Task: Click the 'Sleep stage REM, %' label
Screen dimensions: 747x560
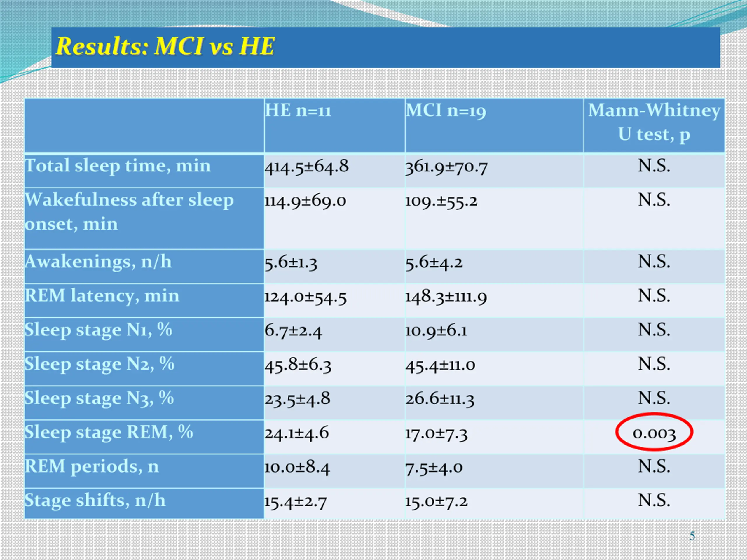Action: point(109,432)
